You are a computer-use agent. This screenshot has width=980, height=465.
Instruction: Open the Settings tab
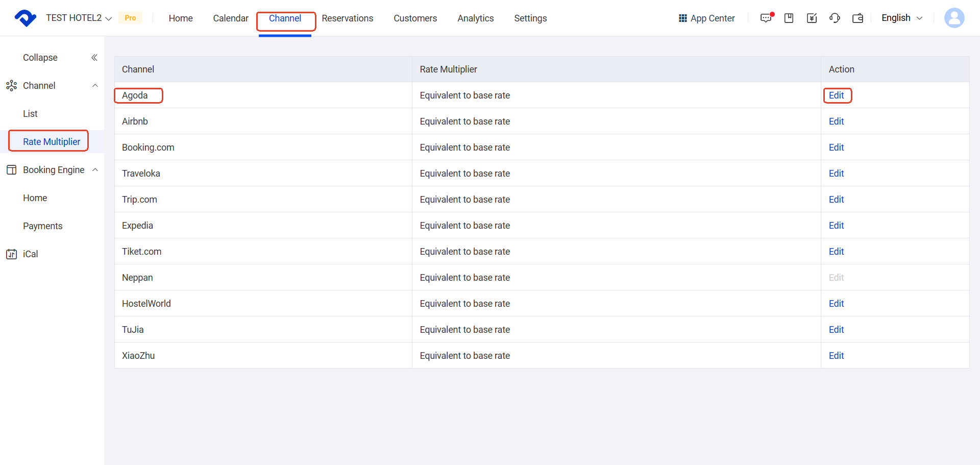click(530, 18)
